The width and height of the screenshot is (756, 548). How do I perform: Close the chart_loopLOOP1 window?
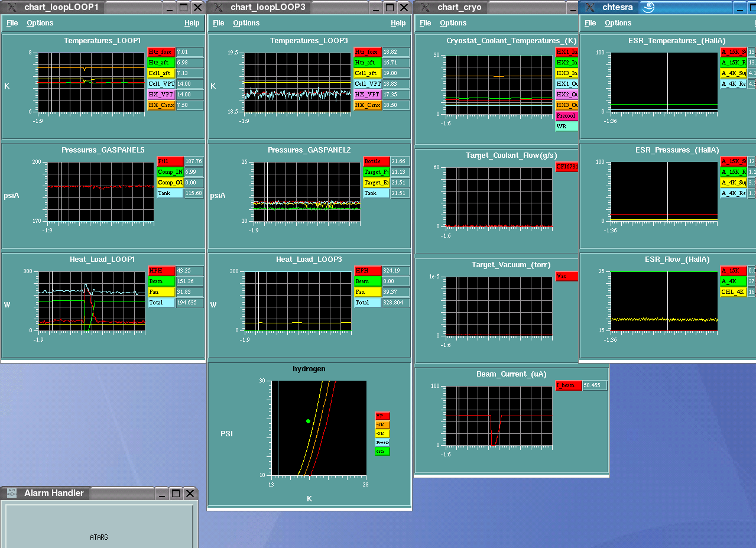197,7
